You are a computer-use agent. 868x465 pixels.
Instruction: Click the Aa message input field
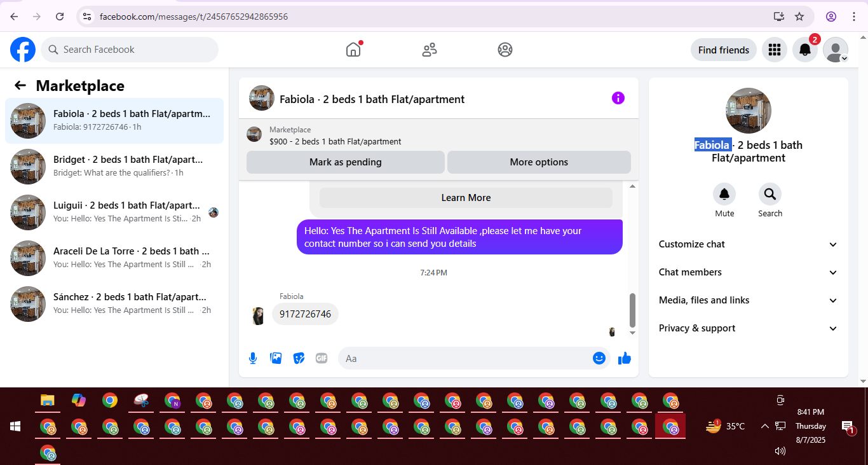pos(474,359)
